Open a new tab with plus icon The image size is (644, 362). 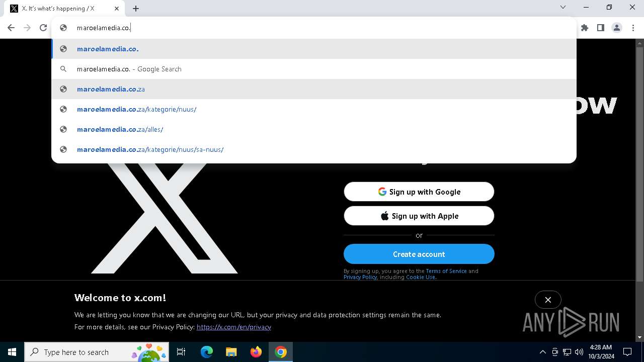tap(136, 9)
